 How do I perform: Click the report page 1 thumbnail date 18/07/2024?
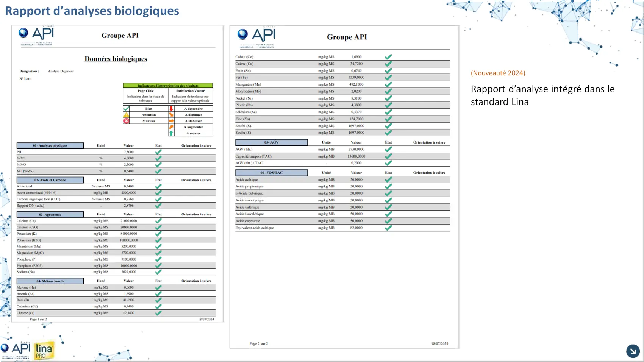tap(206, 319)
